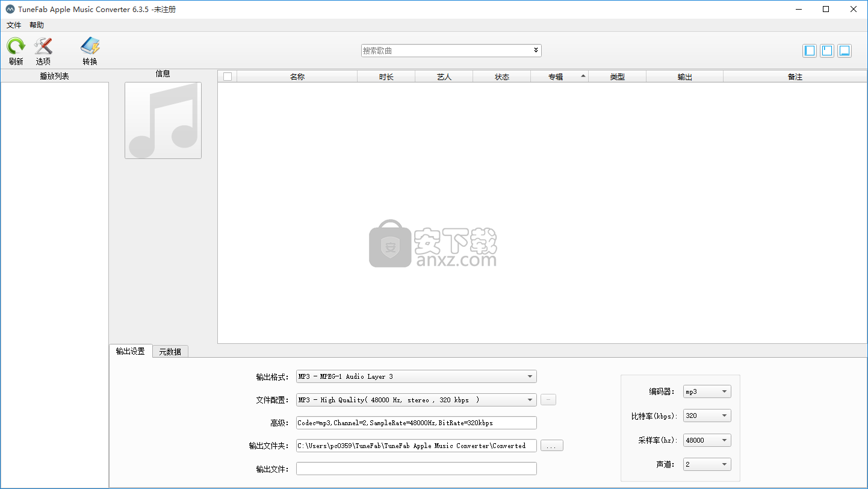868x489 pixels.
Task: Toggle the top-left info panel layout icon
Action: (x=827, y=51)
